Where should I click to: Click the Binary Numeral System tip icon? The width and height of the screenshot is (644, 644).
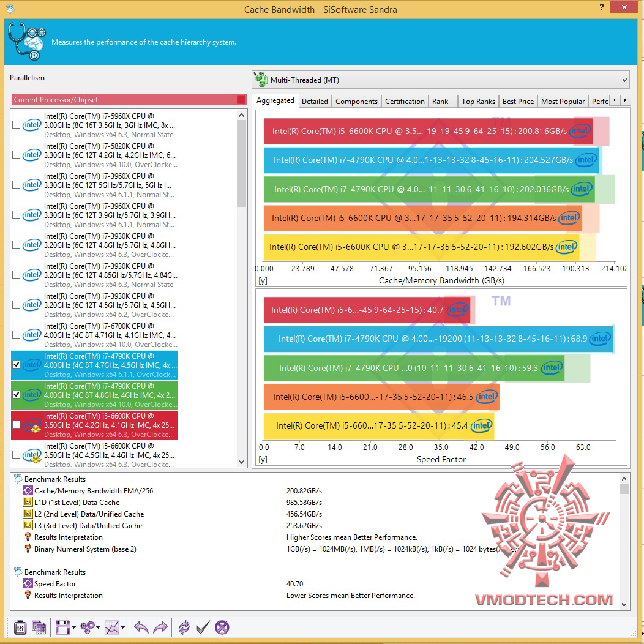pyautogui.click(x=28, y=549)
